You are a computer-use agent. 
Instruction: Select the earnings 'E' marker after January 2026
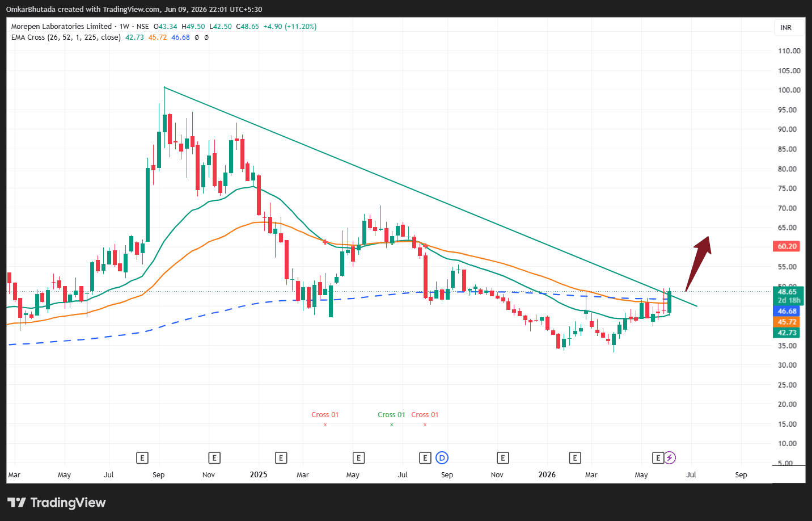575,457
